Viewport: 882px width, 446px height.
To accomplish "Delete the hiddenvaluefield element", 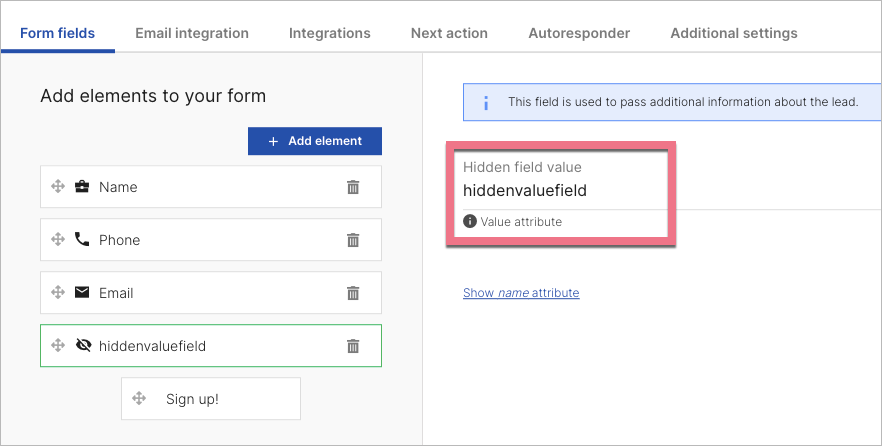I will (x=353, y=346).
